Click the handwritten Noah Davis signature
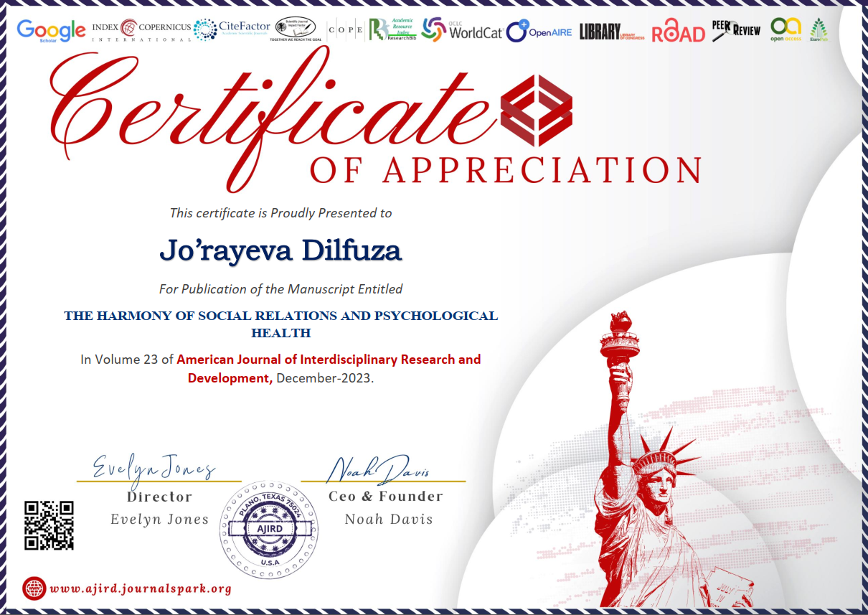Screen dimensions: 868x615 pyautogui.click(x=377, y=469)
